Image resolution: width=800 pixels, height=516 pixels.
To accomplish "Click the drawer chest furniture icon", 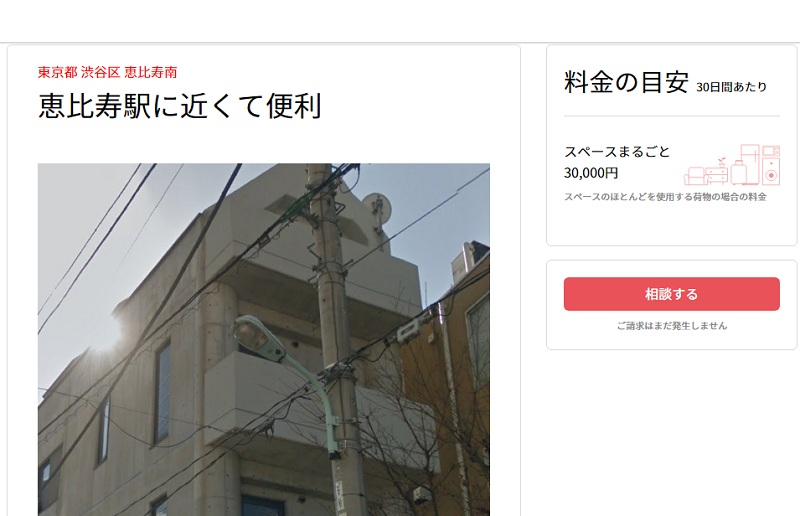I will tap(717, 176).
